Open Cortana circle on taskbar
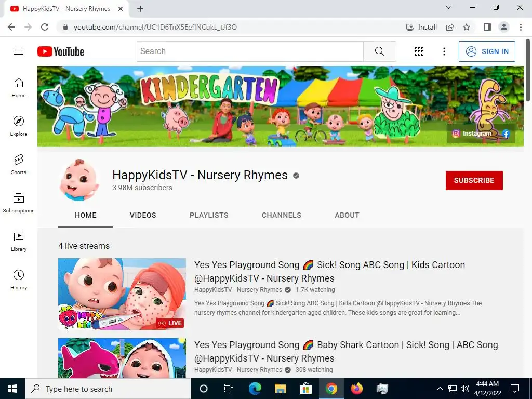532x399 pixels. [x=204, y=389]
